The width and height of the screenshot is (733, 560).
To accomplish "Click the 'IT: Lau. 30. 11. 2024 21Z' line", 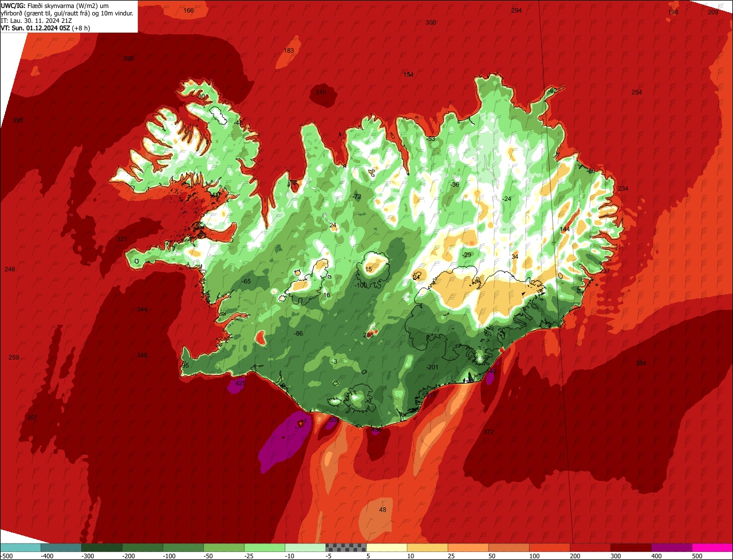I will 36,20.
